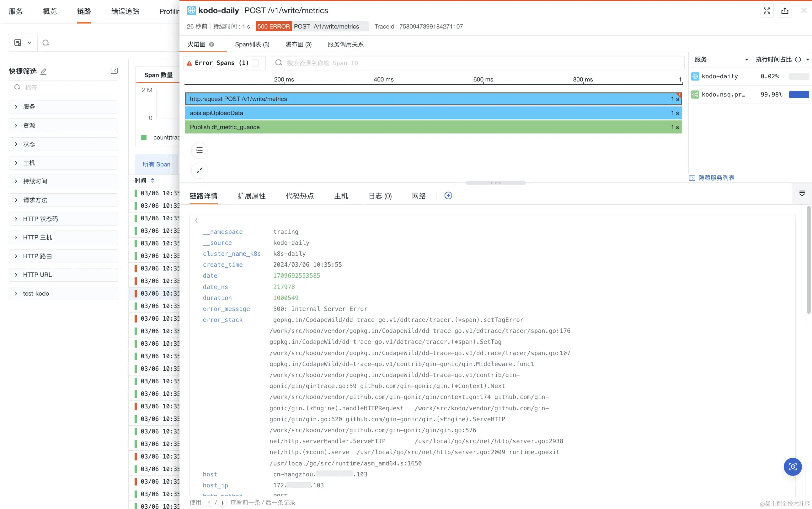This screenshot has width=812, height=509.
Task: Collapse the quick filter sidebar panel icon
Action: pyautogui.click(x=114, y=71)
